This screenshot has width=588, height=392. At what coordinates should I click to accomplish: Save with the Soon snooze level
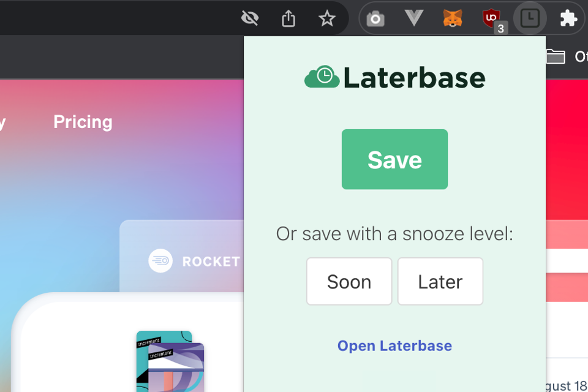click(x=349, y=281)
